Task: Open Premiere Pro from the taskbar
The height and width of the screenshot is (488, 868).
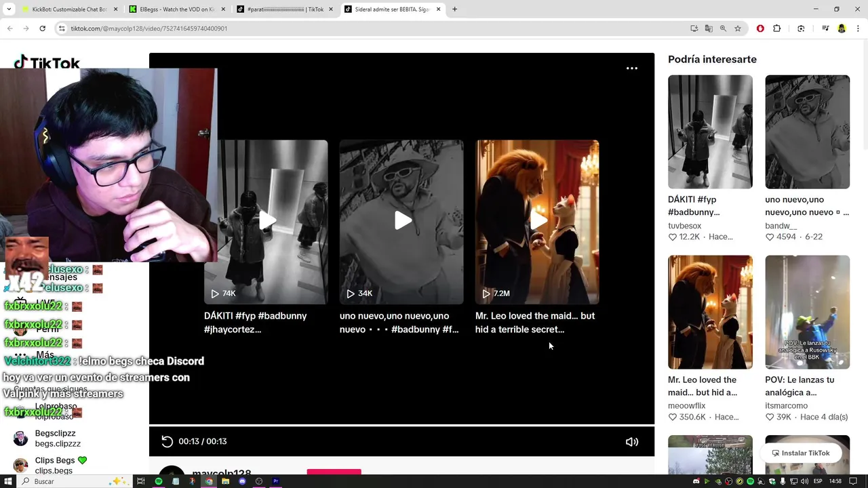Action: click(275, 481)
